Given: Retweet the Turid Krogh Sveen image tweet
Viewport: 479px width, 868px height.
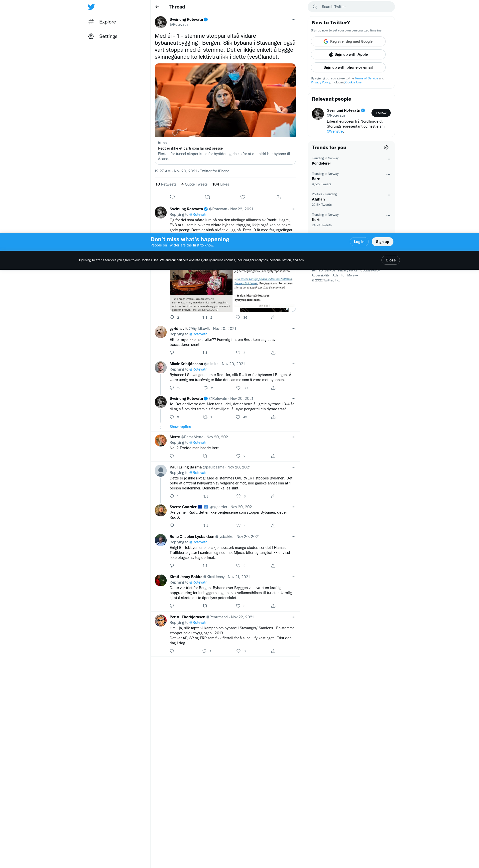Looking at the screenshot, I should pos(205,317).
